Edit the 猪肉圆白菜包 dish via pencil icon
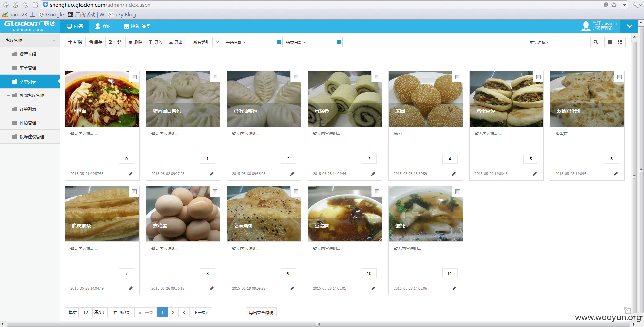Viewport: 644px width, 327px height. click(212, 174)
